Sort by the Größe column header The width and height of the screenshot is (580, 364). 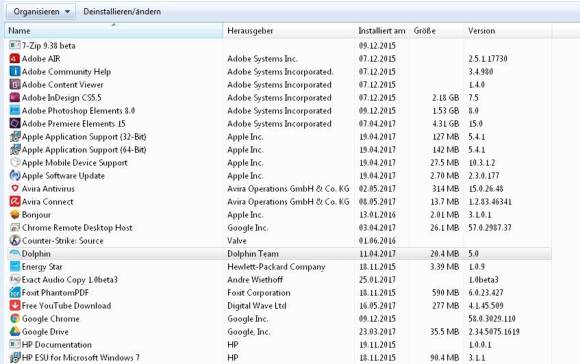coord(436,31)
